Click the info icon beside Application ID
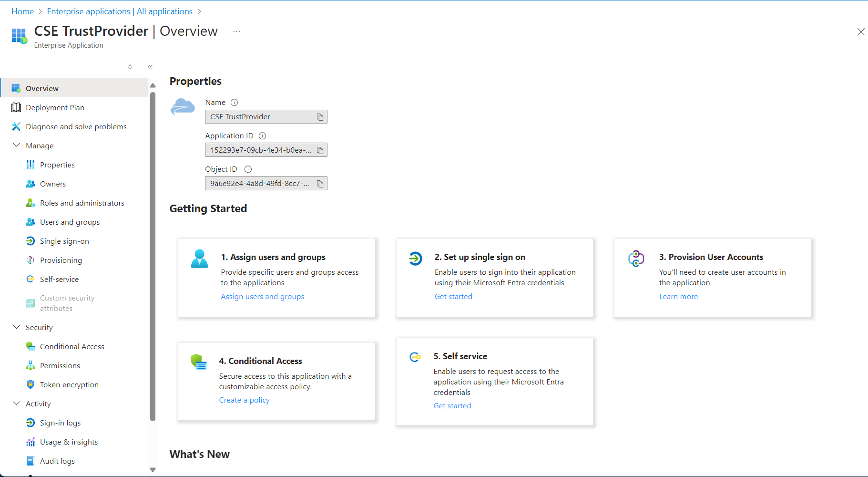The image size is (868, 477). click(262, 136)
